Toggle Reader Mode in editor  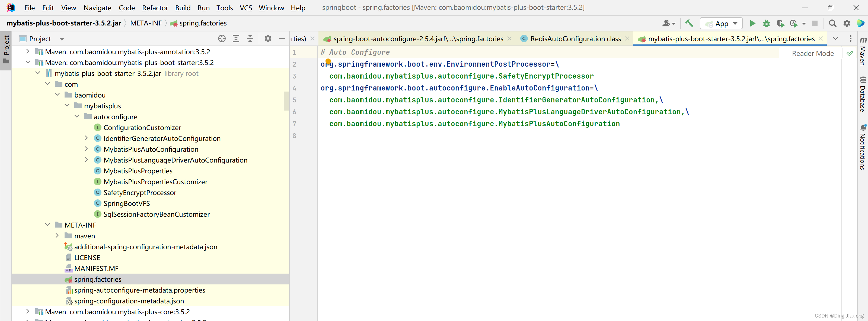point(812,53)
